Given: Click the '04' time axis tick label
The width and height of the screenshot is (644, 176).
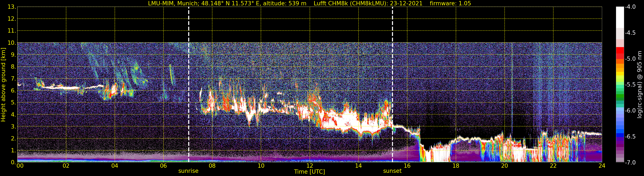Looking at the screenshot, I should click(x=115, y=166).
